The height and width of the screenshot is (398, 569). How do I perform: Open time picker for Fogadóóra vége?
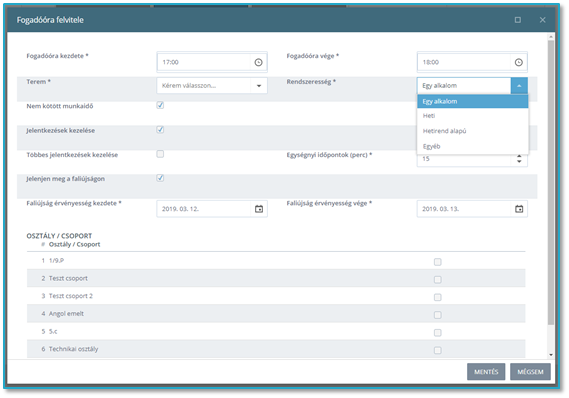(519, 62)
